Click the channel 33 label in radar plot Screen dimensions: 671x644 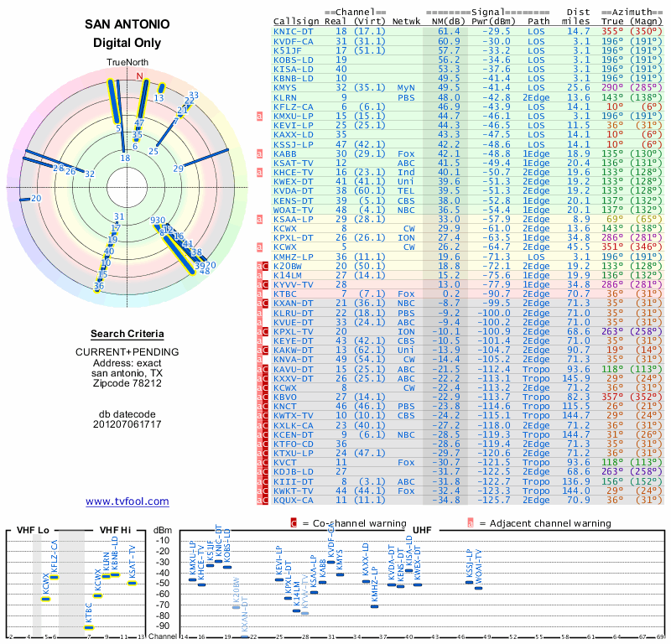click(194, 96)
